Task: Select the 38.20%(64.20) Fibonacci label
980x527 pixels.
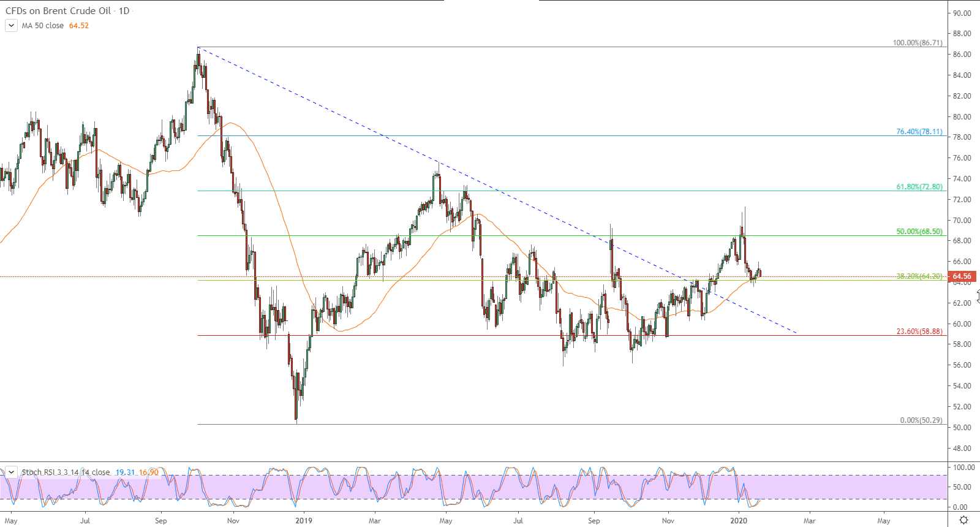Action: point(919,276)
